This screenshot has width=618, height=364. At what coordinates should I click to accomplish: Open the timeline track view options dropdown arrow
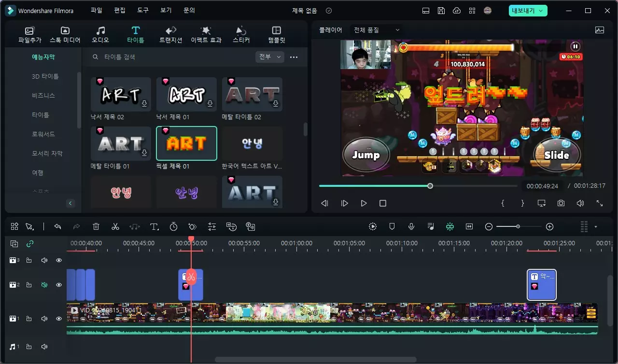596,226
